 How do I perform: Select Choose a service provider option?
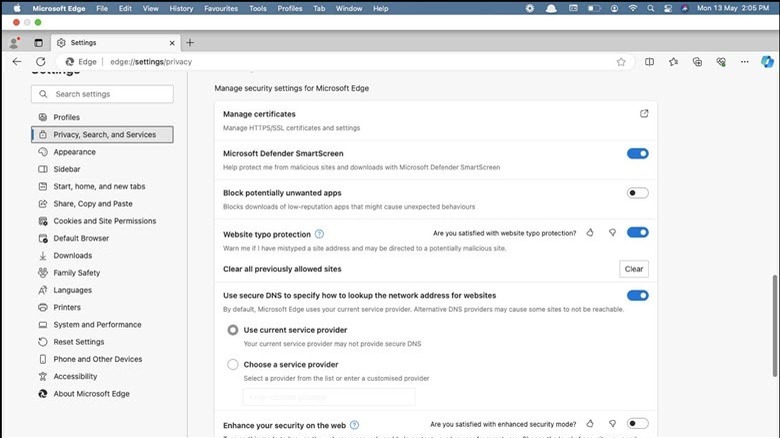pos(233,365)
